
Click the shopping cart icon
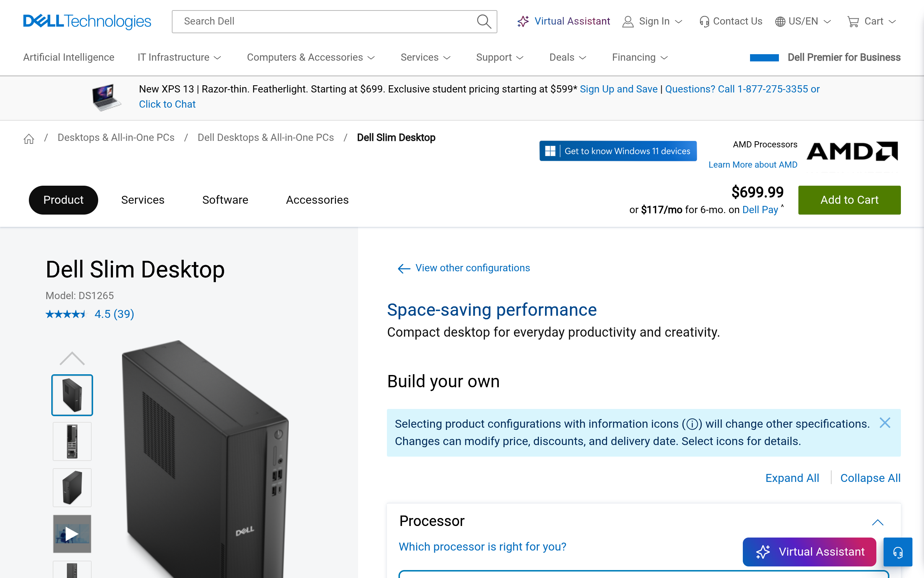tap(853, 22)
